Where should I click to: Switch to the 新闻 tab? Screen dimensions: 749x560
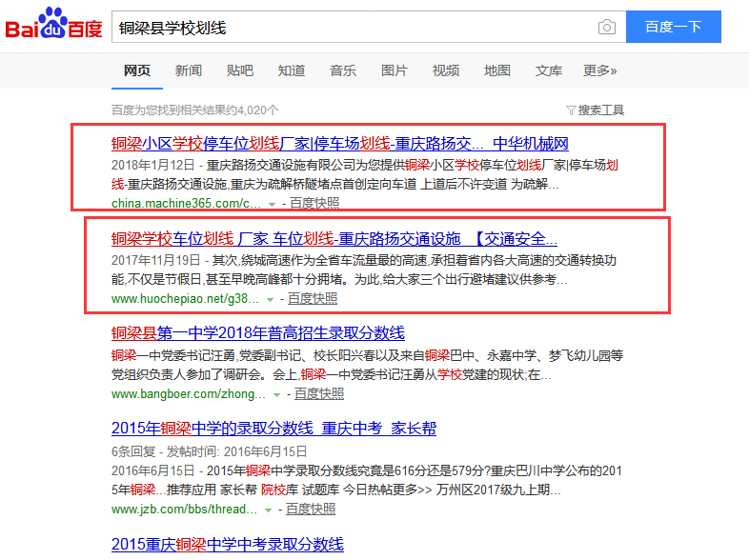point(189,70)
